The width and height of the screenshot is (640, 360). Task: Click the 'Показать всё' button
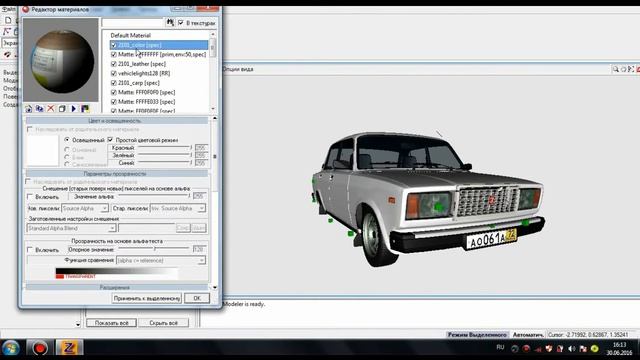111,323
